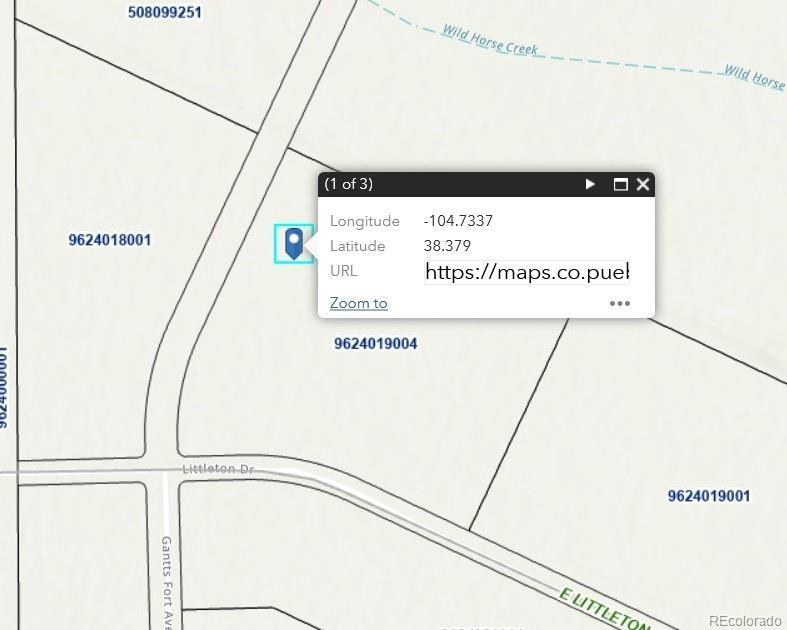Click parcel label 9624019001
The height and width of the screenshot is (630, 787).
click(709, 496)
